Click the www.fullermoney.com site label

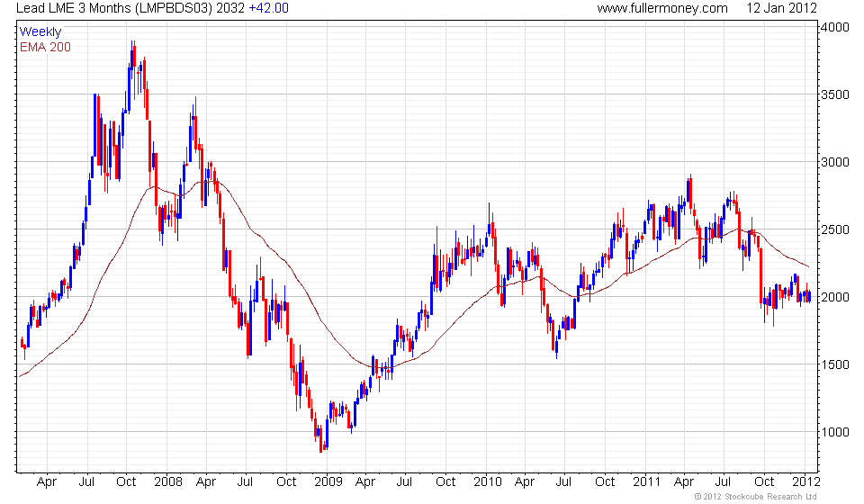tap(662, 8)
